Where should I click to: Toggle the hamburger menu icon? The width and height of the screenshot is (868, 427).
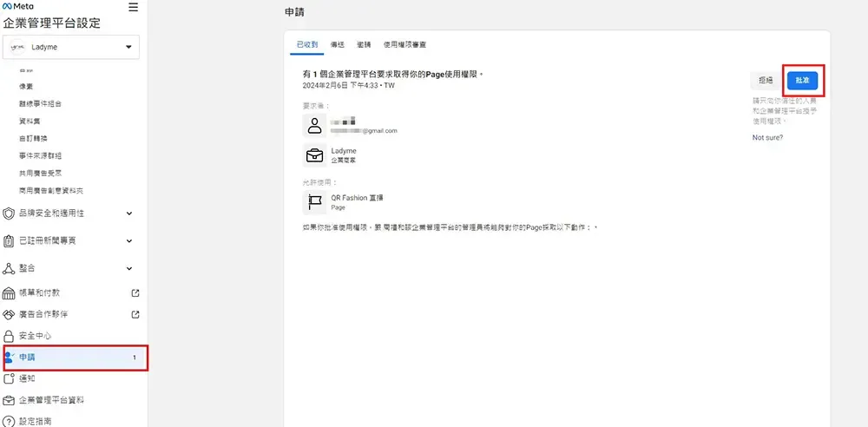[x=133, y=7]
